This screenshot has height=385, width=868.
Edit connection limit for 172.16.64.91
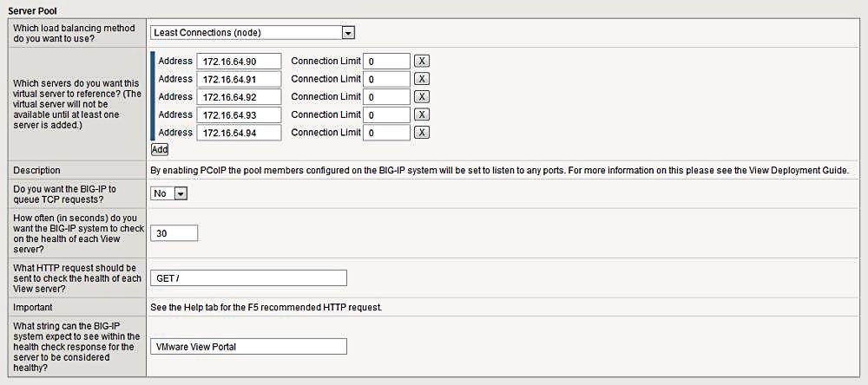pyautogui.click(x=387, y=79)
